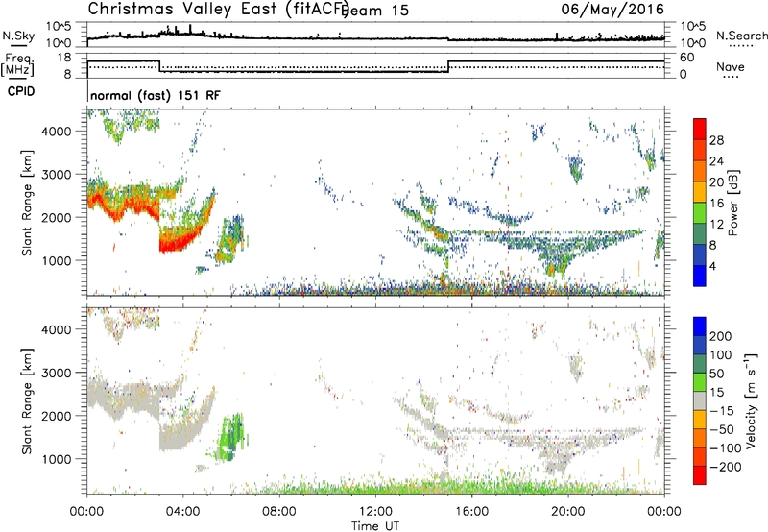Click the Slant Range [km] label of velocity panel
768x532 pixels.
[27, 401]
